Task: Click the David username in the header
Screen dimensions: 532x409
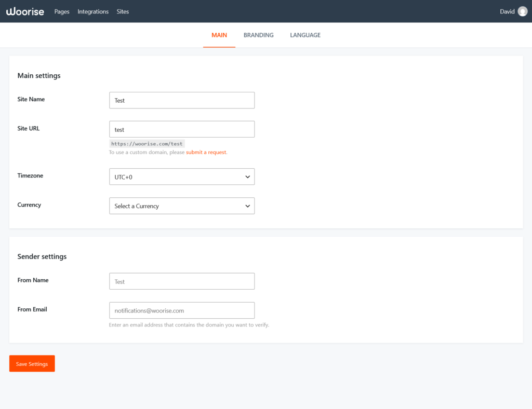Action: pyautogui.click(x=507, y=11)
